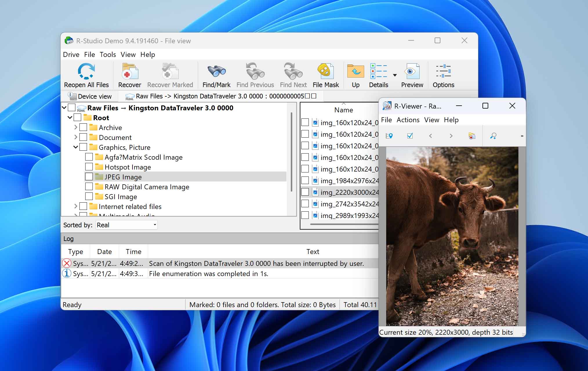Image resolution: width=588 pixels, height=371 pixels.
Task: Open Preview from the main toolbar
Action: (x=412, y=71)
